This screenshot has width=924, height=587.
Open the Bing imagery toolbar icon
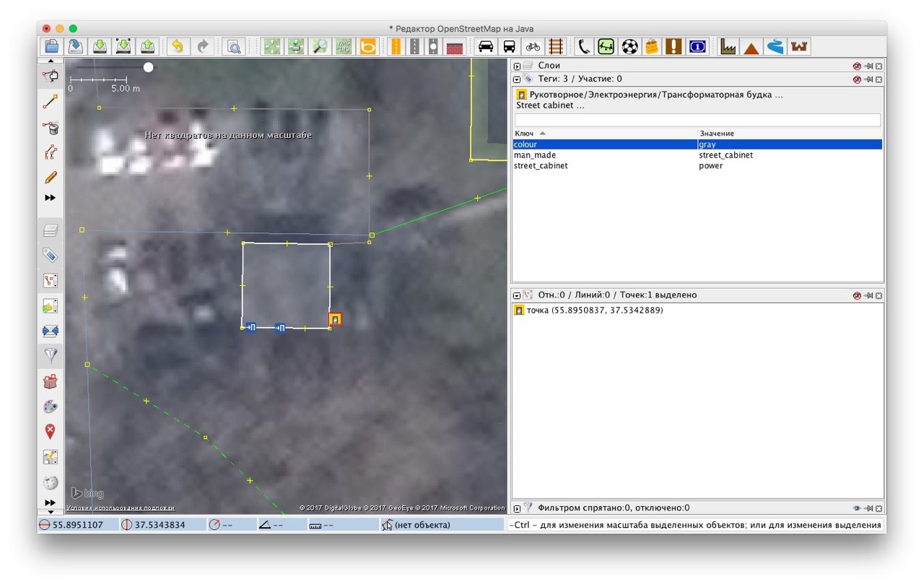(367, 46)
